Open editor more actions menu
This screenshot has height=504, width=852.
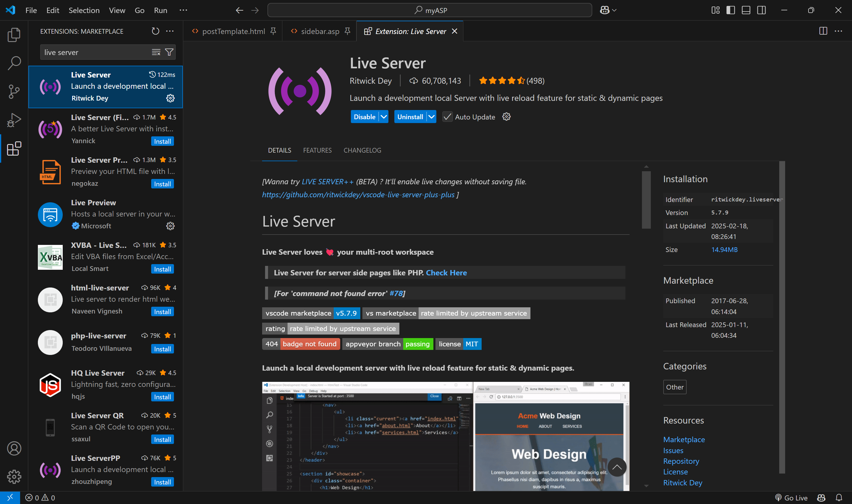pos(838,31)
